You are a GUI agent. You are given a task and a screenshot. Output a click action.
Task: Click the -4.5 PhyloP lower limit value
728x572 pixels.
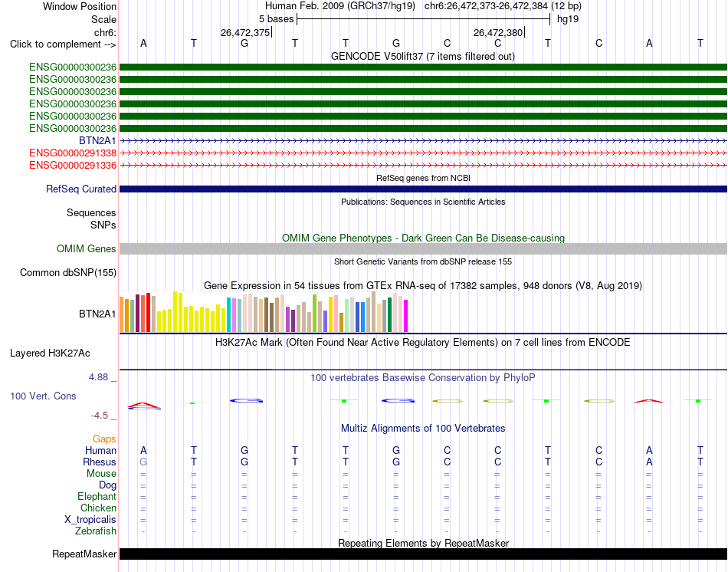coord(100,416)
